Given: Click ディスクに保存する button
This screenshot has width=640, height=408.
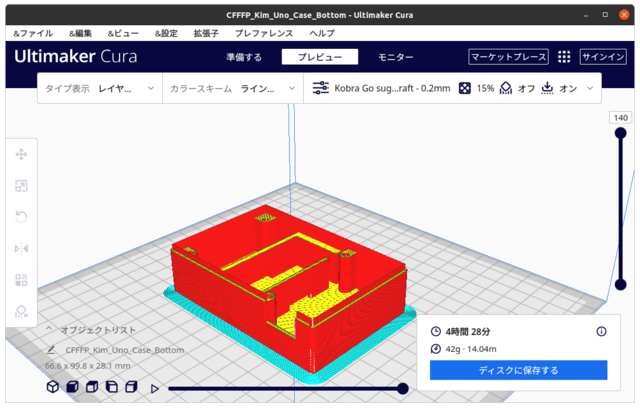Looking at the screenshot, I should 518,370.
